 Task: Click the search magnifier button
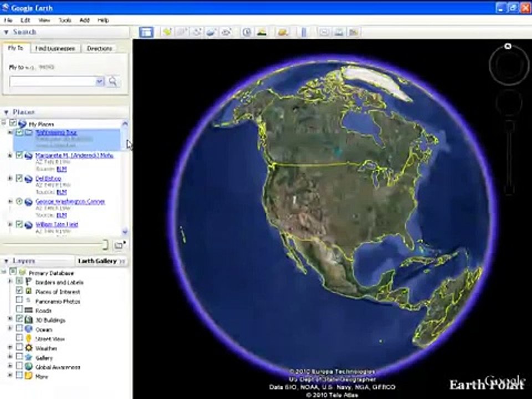point(112,81)
